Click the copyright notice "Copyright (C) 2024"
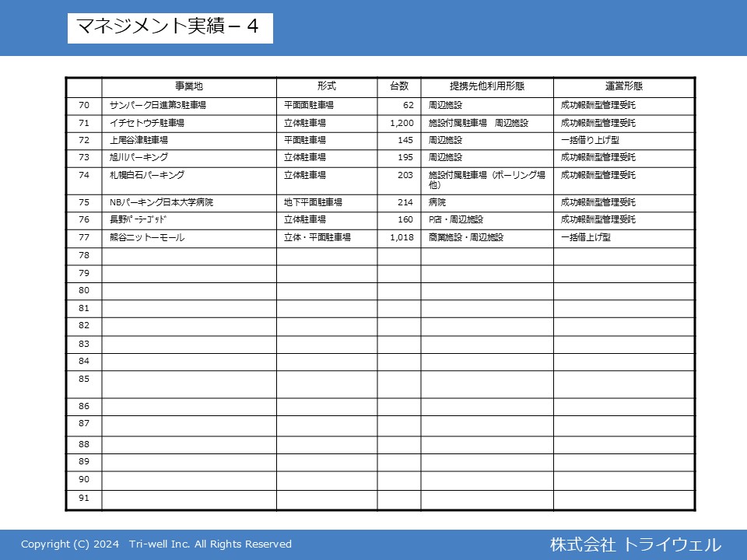747x560 pixels. (70, 544)
